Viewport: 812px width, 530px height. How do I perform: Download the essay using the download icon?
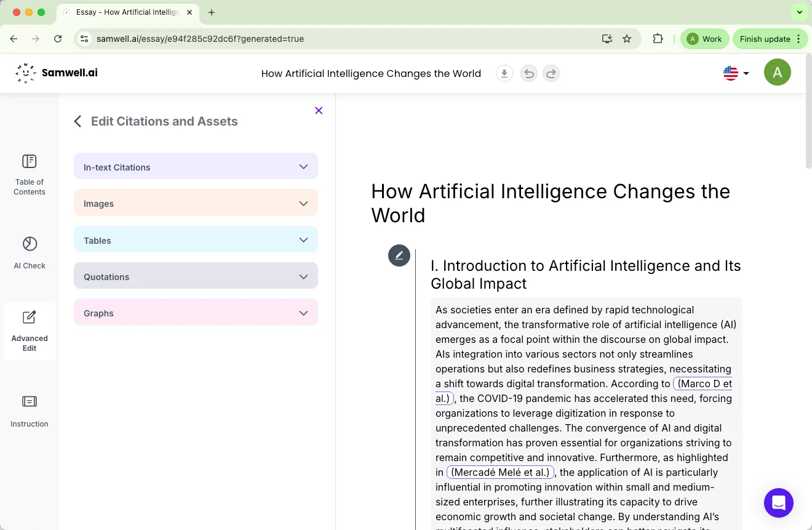coord(504,74)
